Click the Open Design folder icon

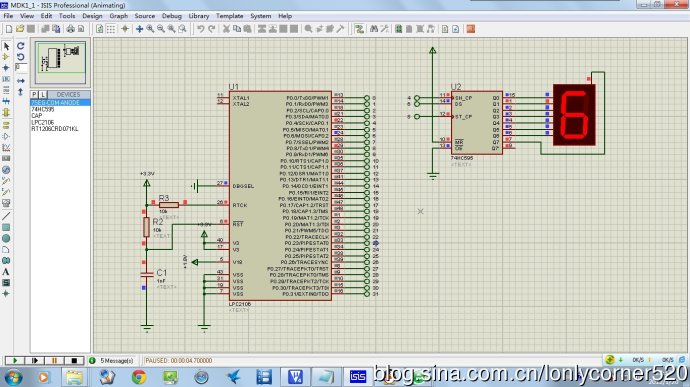click(x=20, y=29)
